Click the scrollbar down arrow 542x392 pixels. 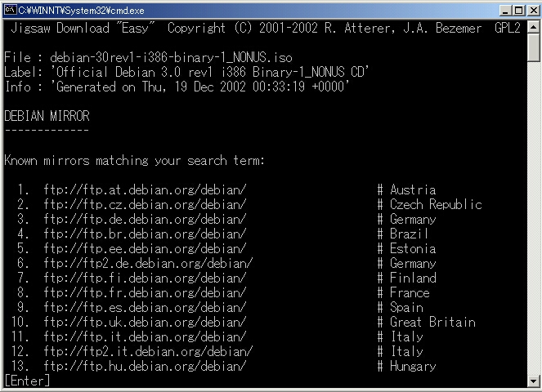click(534, 381)
